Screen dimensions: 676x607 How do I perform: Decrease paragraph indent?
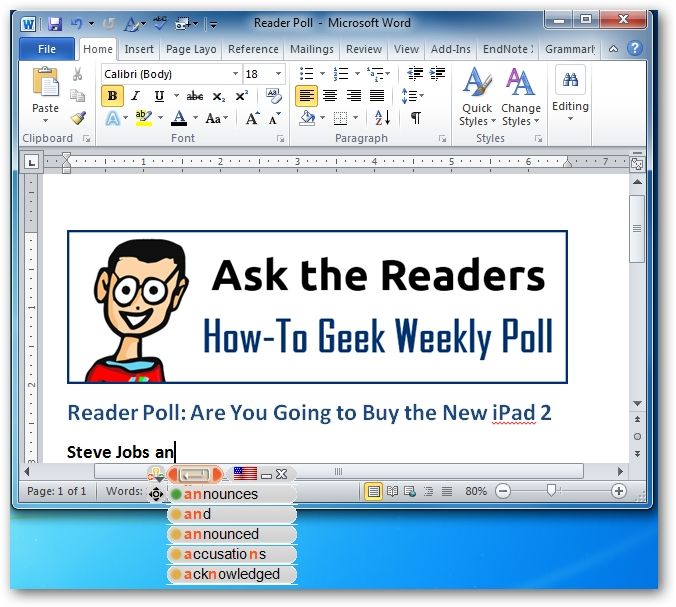(x=415, y=74)
